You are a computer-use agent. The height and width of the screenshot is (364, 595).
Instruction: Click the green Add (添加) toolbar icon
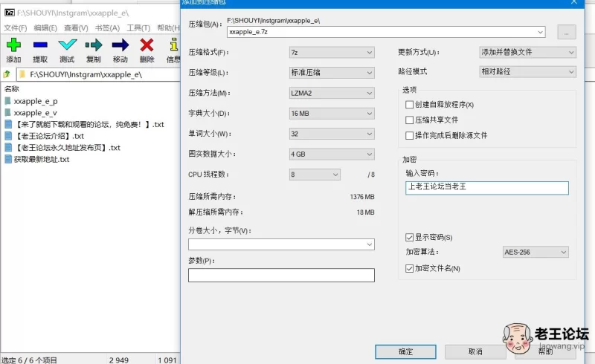tap(13, 45)
